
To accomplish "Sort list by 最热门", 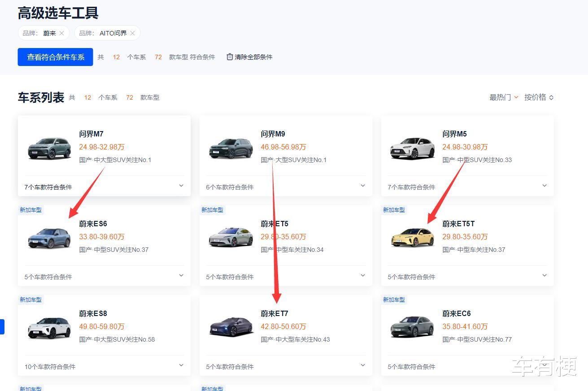I will coord(504,97).
